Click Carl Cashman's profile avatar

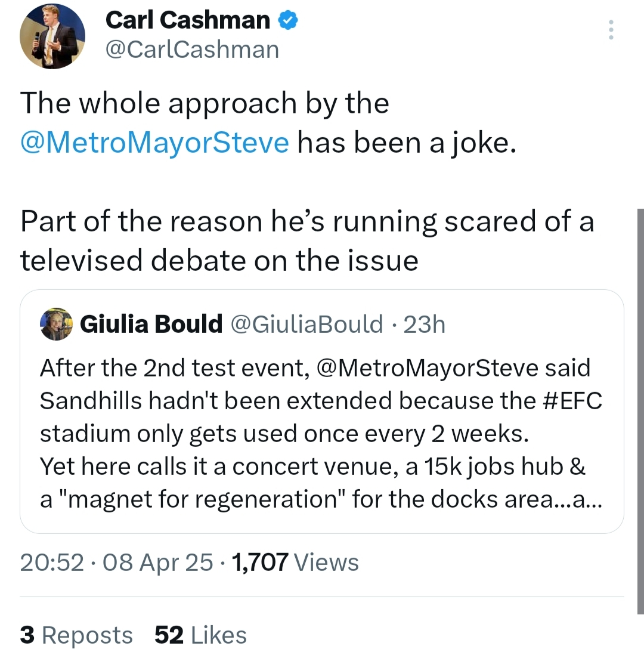pos(52,38)
